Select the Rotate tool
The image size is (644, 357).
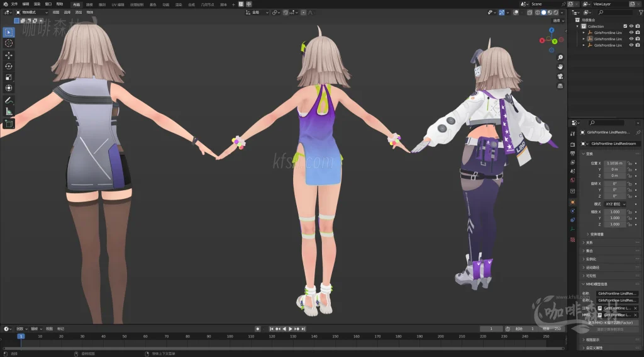pyautogui.click(x=9, y=66)
